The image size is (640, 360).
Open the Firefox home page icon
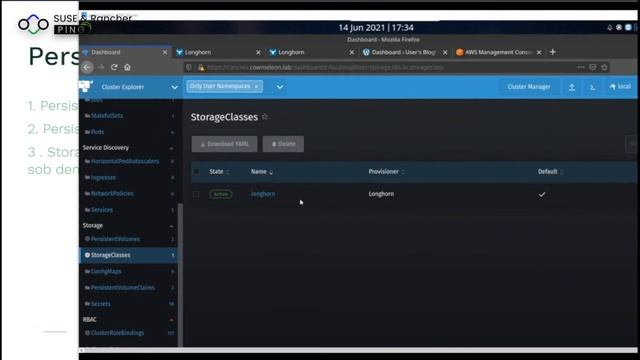click(127, 67)
